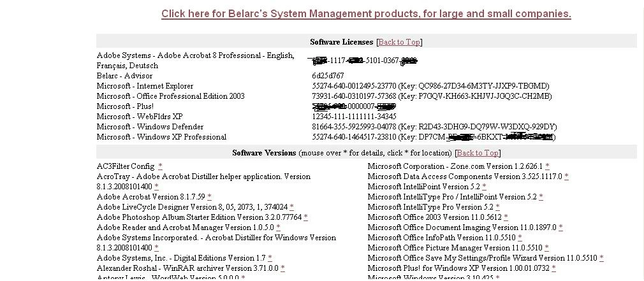Click the WinRAR archiver Version 3.71.0.0 asterisk

point(282,268)
